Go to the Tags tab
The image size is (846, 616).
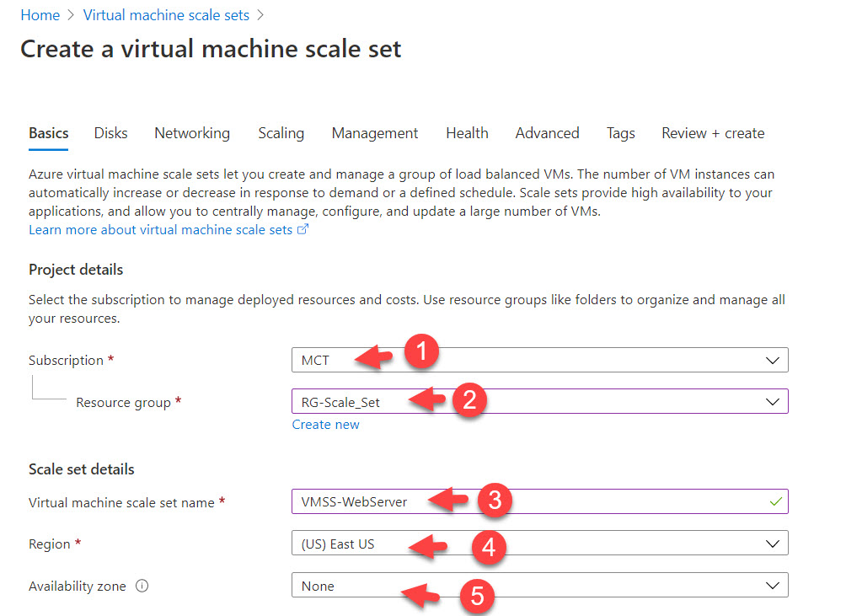pyautogui.click(x=620, y=133)
